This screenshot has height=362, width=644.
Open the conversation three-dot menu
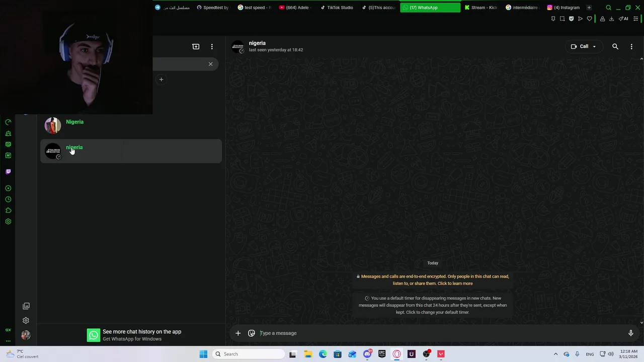[x=631, y=46]
